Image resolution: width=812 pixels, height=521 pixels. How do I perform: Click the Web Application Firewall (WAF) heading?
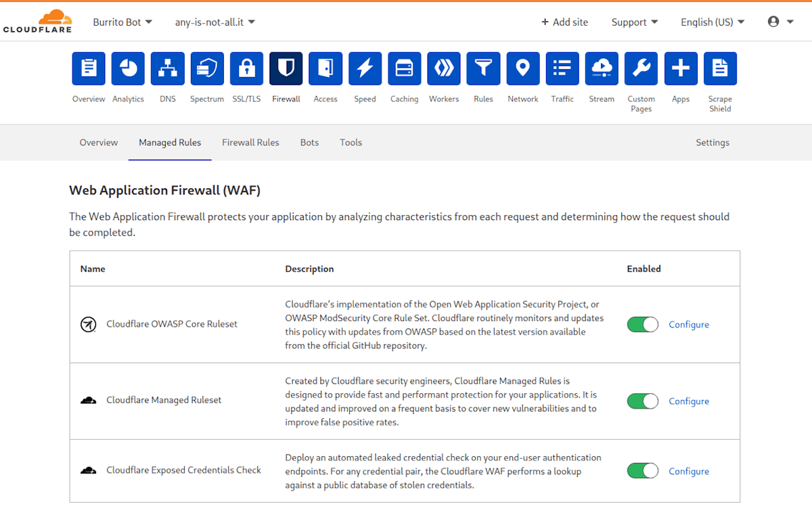(164, 190)
